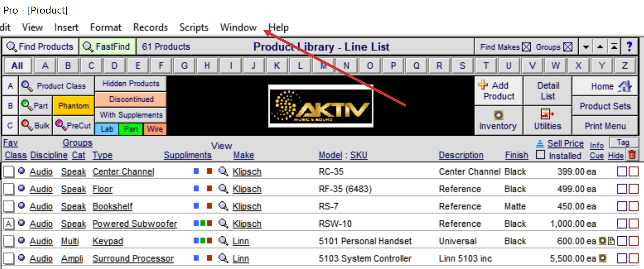The height and width of the screenshot is (269, 644).
Task: Open the Format menu
Action: [x=106, y=27]
